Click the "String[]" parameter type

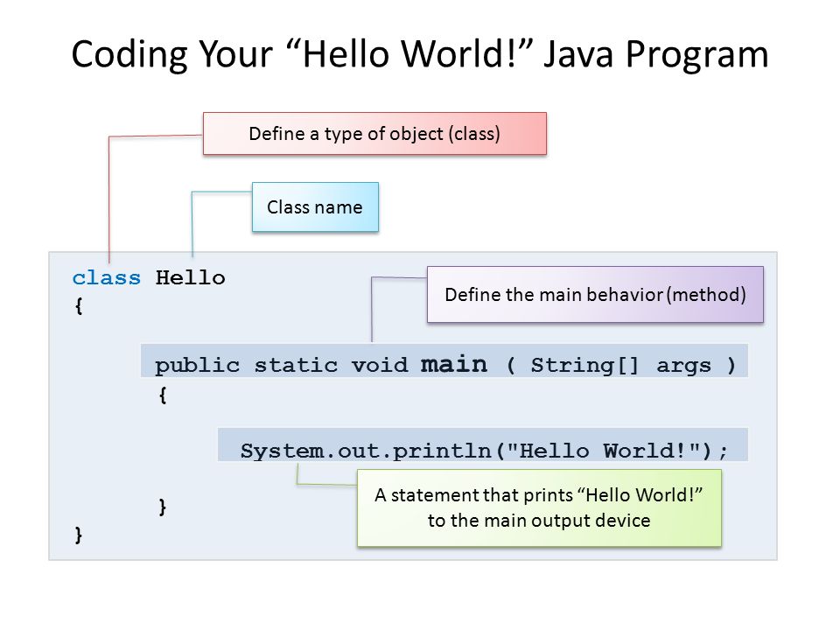[585, 366]
